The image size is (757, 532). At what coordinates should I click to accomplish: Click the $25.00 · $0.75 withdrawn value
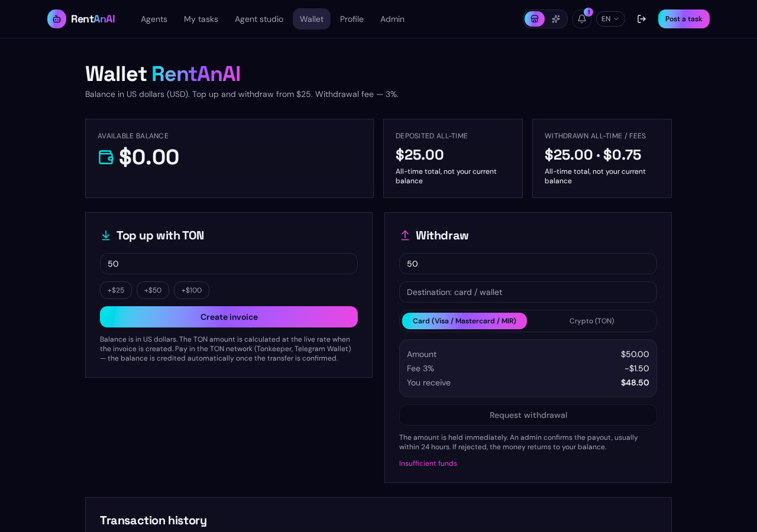pos(593,155)
